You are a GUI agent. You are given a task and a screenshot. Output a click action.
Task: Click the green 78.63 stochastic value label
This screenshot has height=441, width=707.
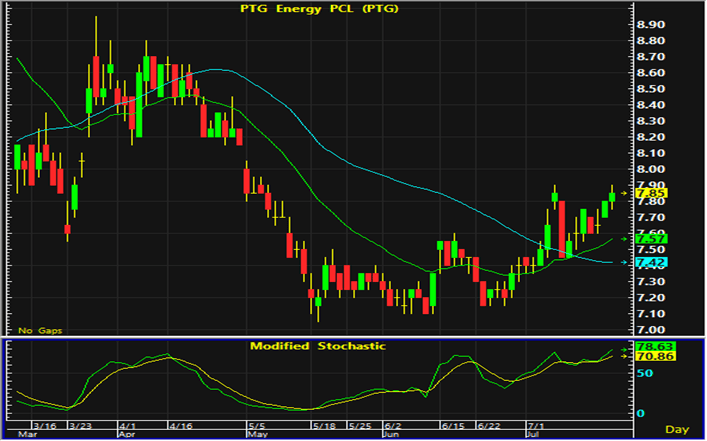tap(655, 347)
